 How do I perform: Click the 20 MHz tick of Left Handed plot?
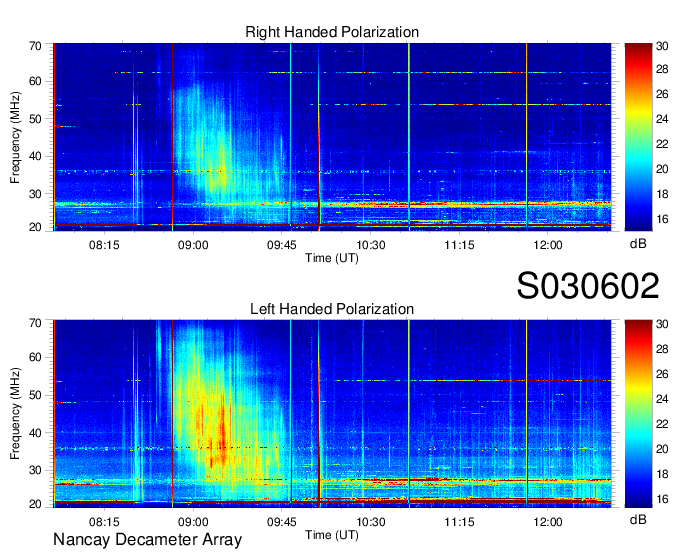point(35,504)
